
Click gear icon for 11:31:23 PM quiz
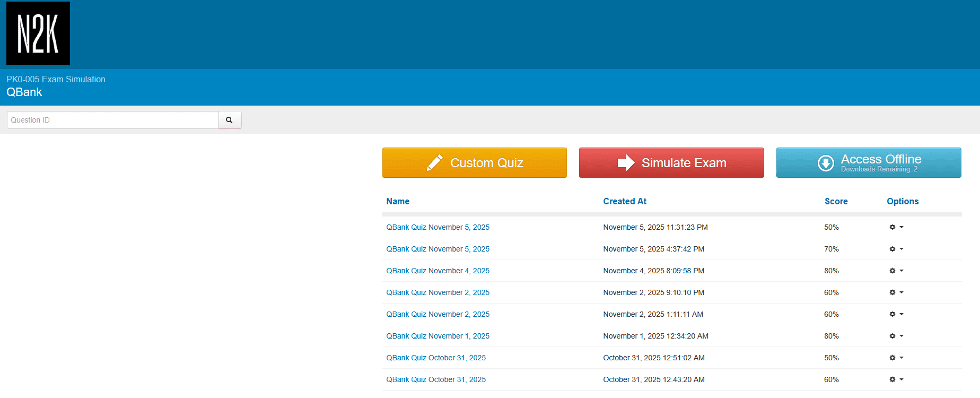coord(892,227)
